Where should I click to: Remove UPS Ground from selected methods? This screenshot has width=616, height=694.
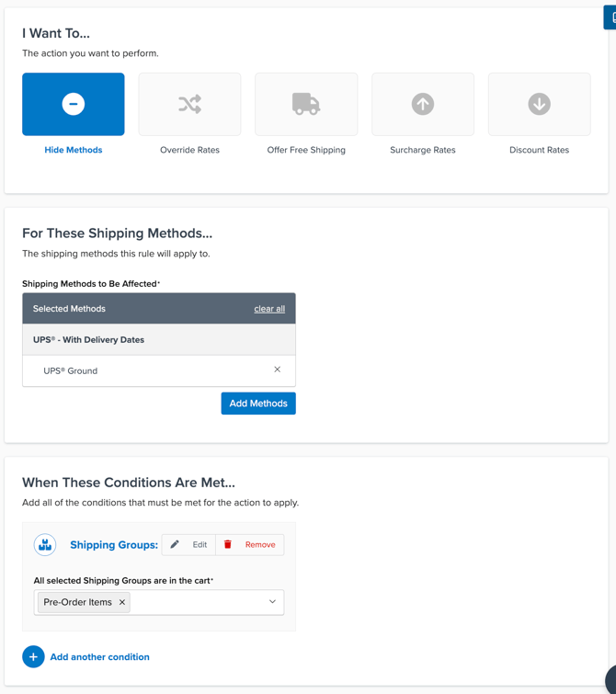pyautogui.click(x=277, y=370)
